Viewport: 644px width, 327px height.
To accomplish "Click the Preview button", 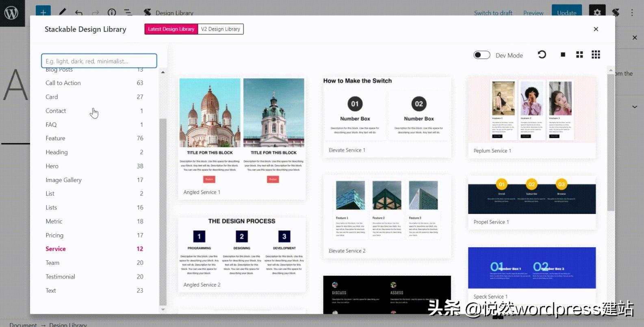I will (x=533, y=13).
